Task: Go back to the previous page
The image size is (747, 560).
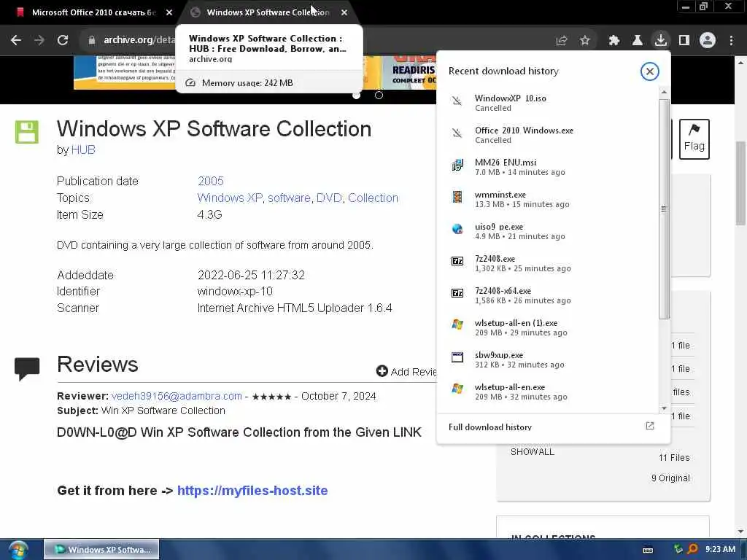Action: (16, 40)
